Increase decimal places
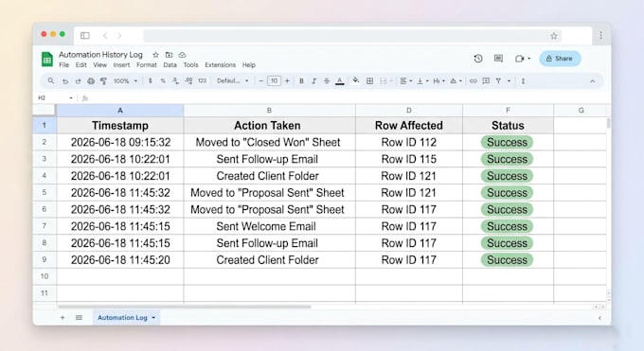 click(188, 80)
